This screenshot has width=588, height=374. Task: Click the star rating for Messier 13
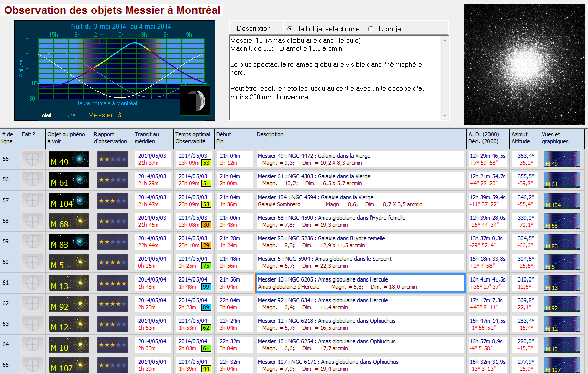[112, 284]
